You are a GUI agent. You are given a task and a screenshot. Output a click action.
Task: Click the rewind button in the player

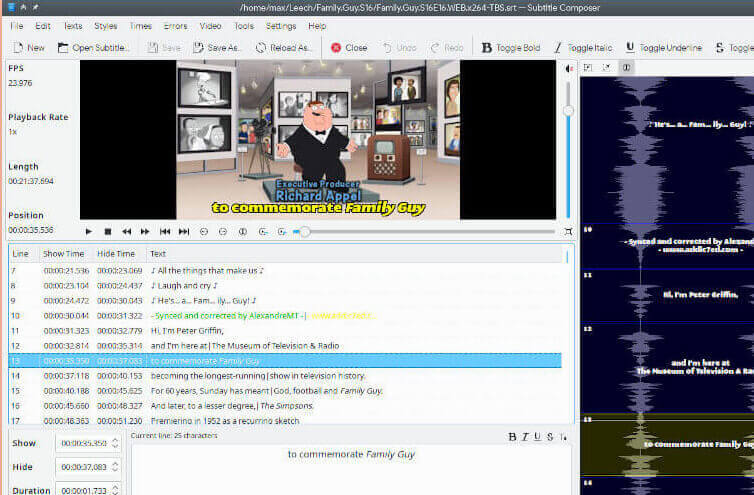pos(127,231)
